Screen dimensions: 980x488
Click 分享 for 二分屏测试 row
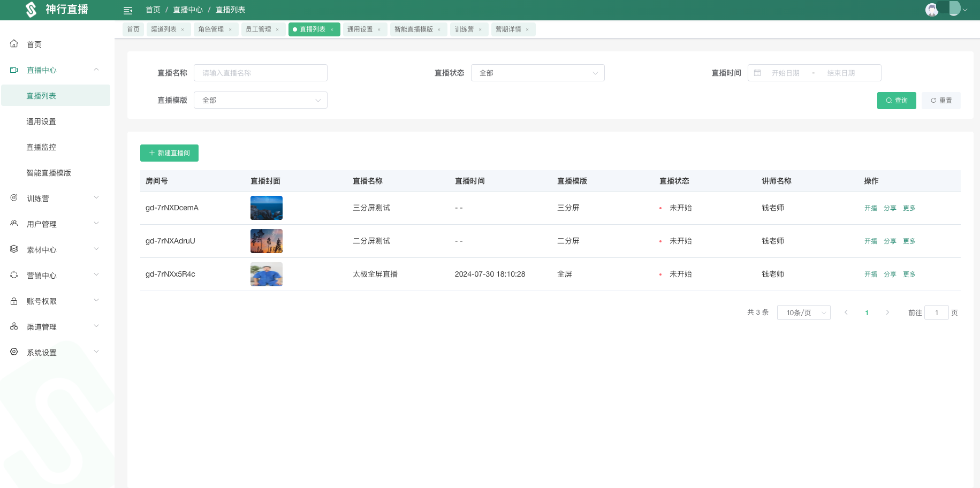tap(890, 241)
